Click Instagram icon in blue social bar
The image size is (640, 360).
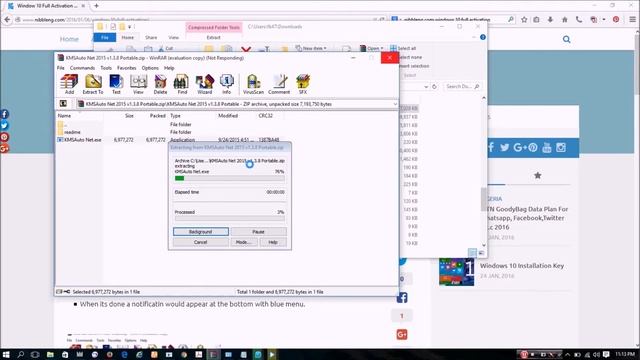[561, 147]
